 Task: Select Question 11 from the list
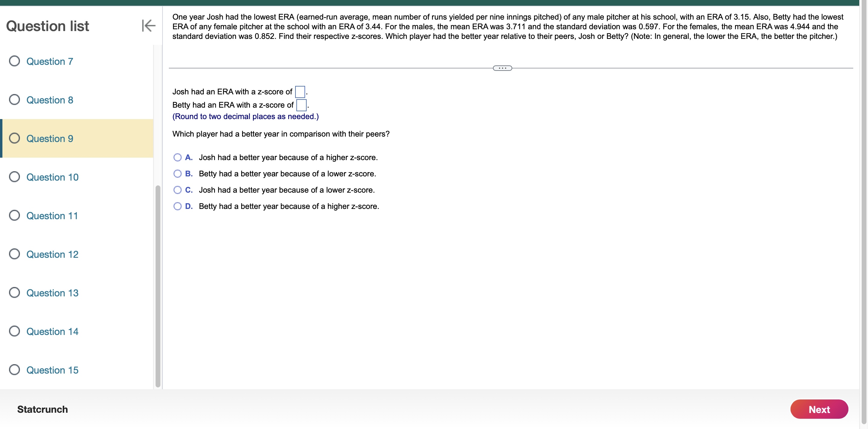point(52,216)
